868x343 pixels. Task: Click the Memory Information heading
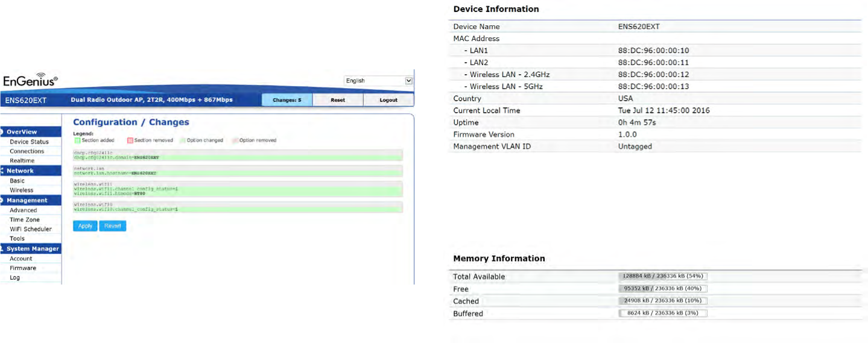click(x=499, y=259)
